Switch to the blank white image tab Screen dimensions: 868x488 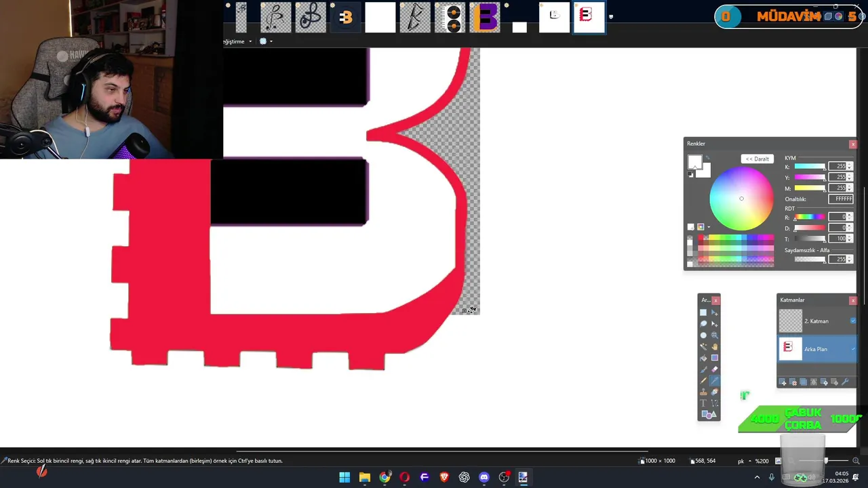coord(380,18)
